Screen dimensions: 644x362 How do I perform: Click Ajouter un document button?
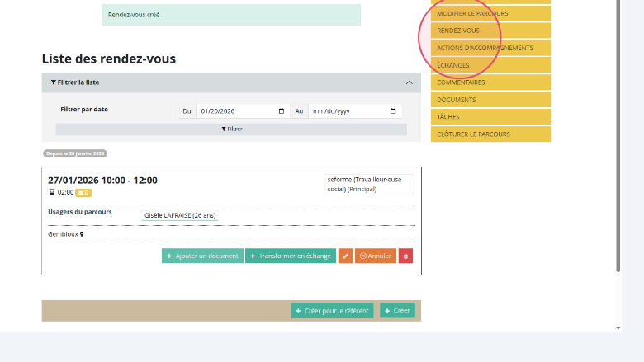[x=202, y=256]
